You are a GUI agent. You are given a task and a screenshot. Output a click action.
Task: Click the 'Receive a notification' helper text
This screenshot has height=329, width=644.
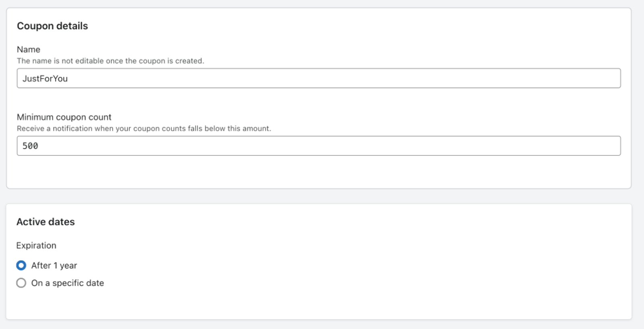[x=144, y=128]
